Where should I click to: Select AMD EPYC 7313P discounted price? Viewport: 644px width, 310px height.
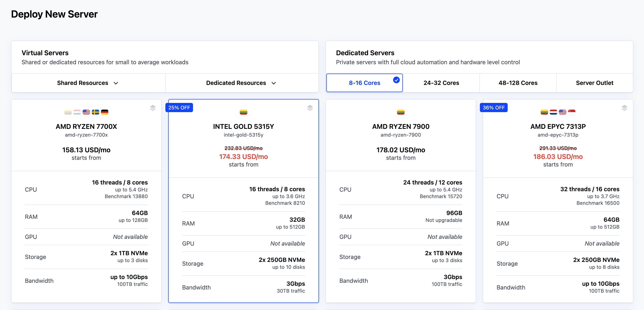(x=558, y=157)
